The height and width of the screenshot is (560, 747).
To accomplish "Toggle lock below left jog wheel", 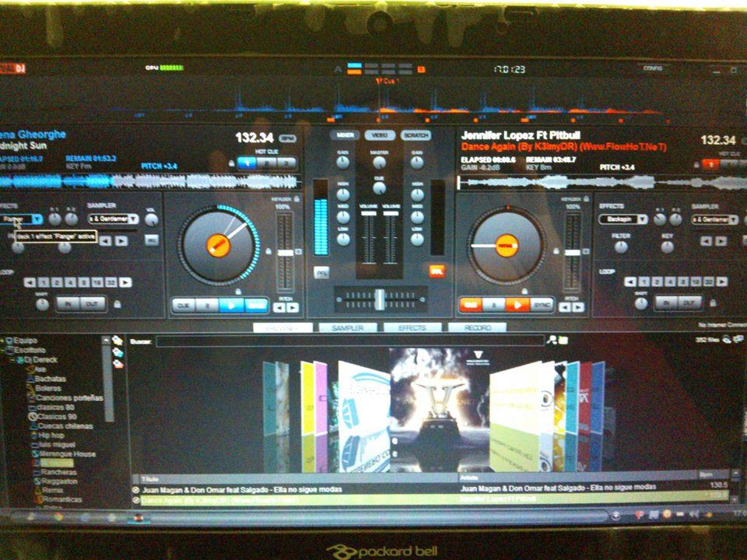I will 238,292.
